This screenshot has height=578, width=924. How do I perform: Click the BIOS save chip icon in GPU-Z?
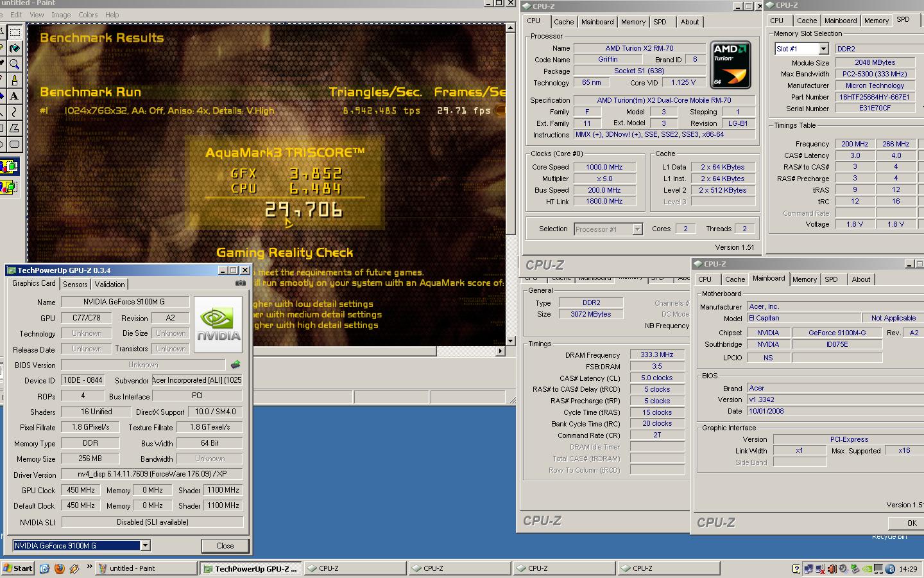(235, 365)
